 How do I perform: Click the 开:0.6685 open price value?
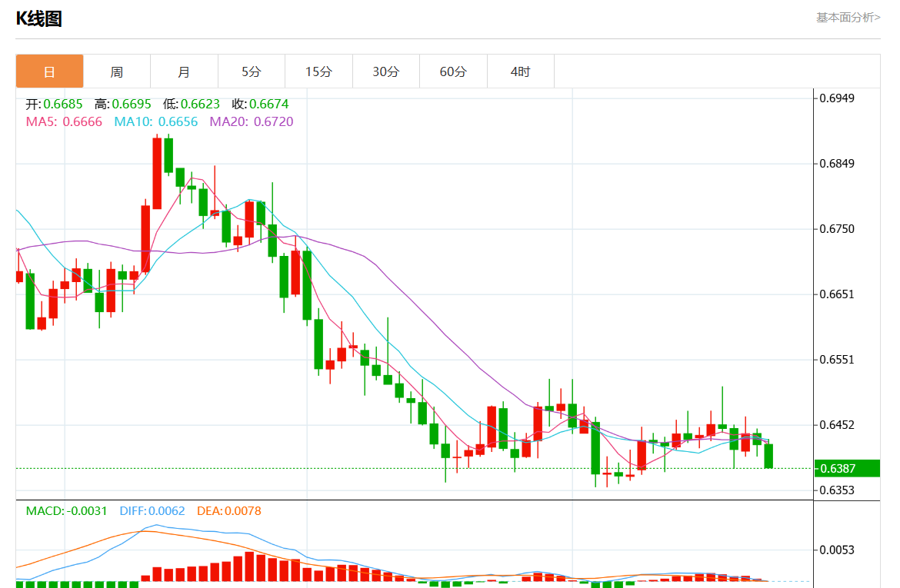click(x=54, y=104)
